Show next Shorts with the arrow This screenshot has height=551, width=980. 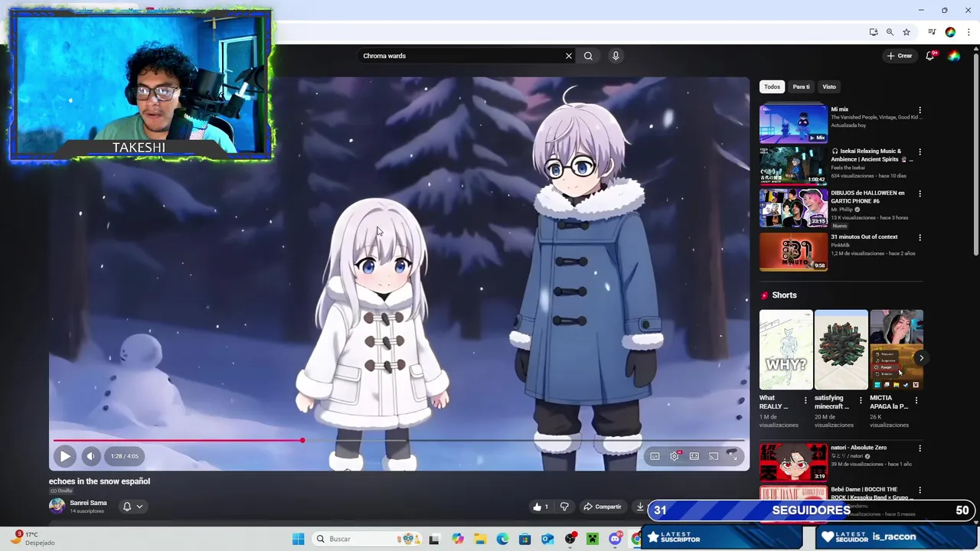coord(921,357)
